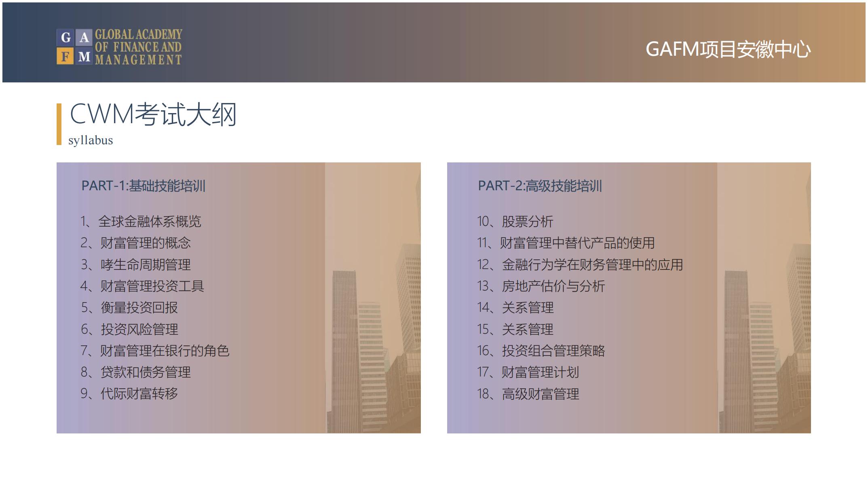Click the syllabus subtitle text
This screenshot has width=868, height=490.
91,140
